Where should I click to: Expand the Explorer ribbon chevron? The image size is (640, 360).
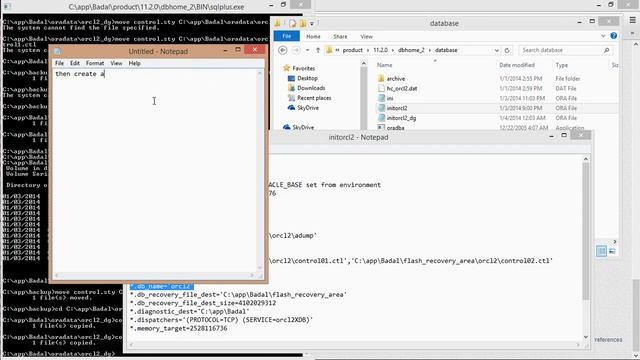pos(603,36)
